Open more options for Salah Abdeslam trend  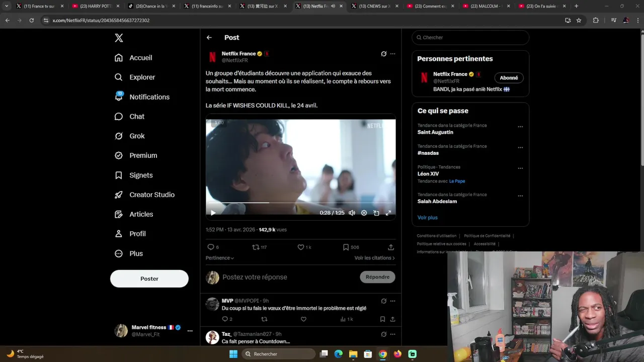(520, 196)
